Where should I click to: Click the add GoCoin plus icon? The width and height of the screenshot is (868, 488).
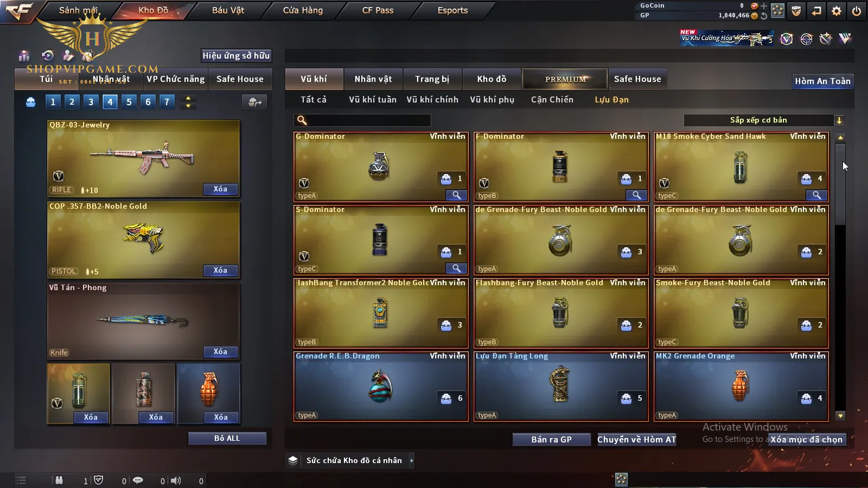coord(764,6)
